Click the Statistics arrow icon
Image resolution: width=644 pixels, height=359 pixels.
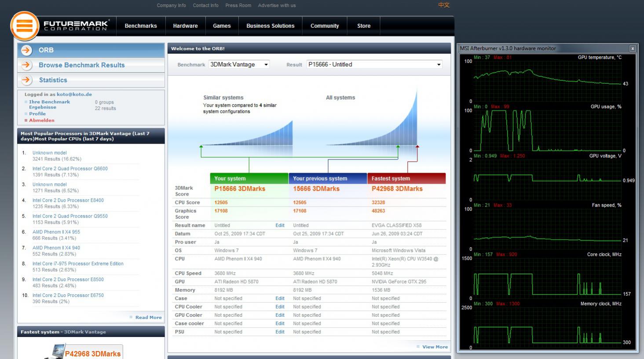pos(26,80)
